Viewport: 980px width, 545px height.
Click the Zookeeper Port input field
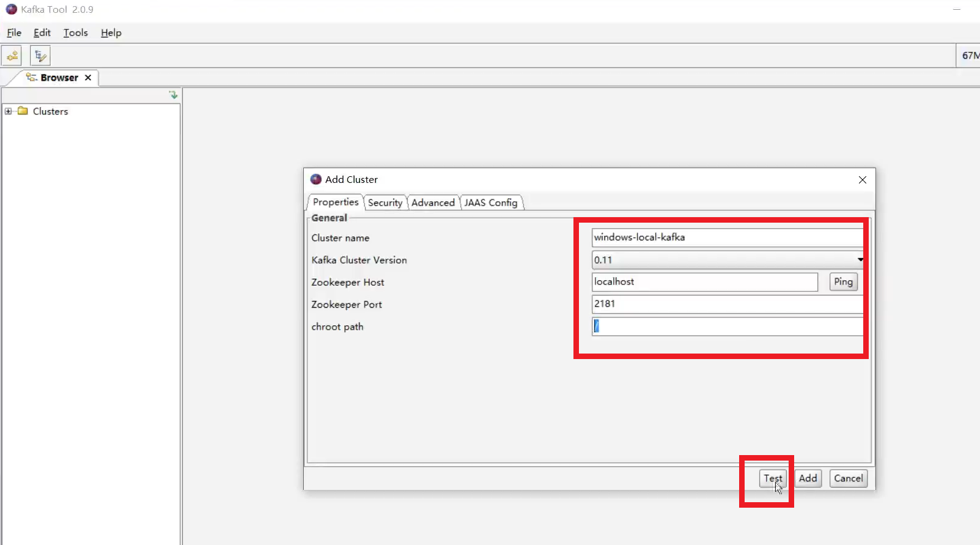(x=728, y=304)
